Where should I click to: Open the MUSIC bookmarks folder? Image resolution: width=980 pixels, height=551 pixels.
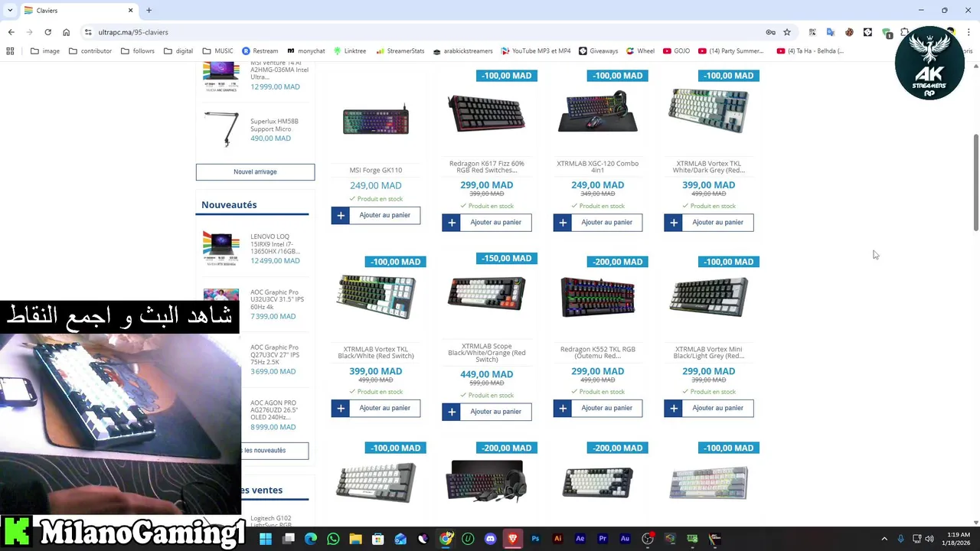coord(217,51)
